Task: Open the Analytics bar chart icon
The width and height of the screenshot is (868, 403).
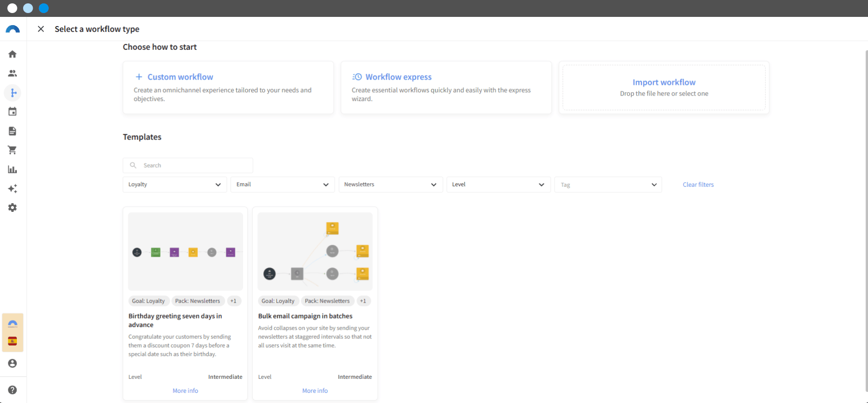Action: point(13,169)
